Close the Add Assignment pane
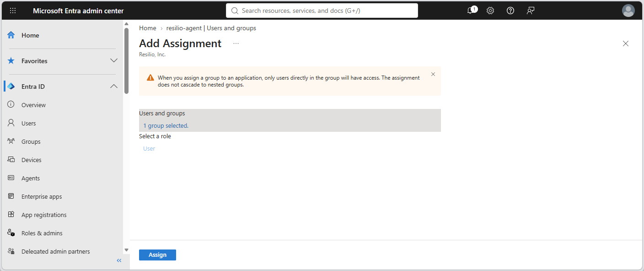This screenshot has width=644, height=271. click(626, 43)
